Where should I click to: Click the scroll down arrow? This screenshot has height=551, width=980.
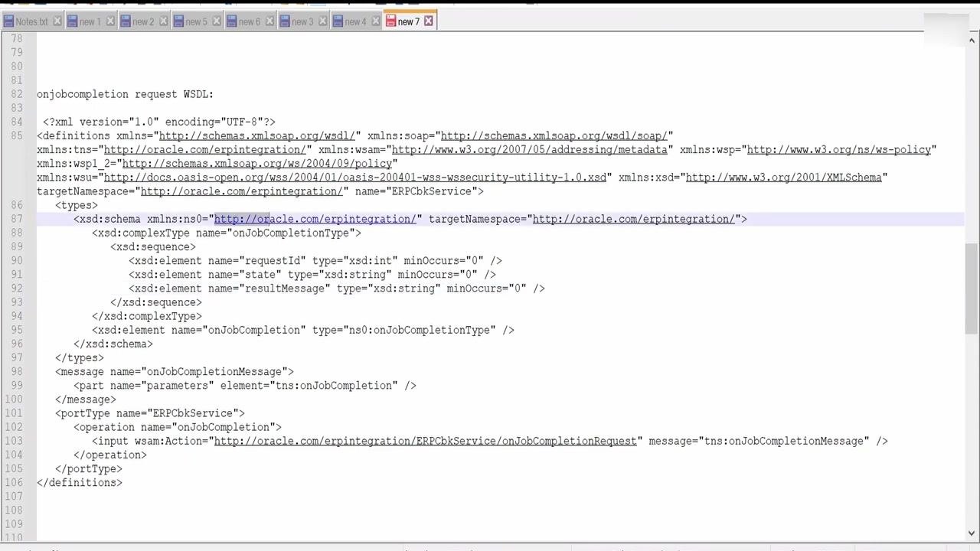(972, 533)
